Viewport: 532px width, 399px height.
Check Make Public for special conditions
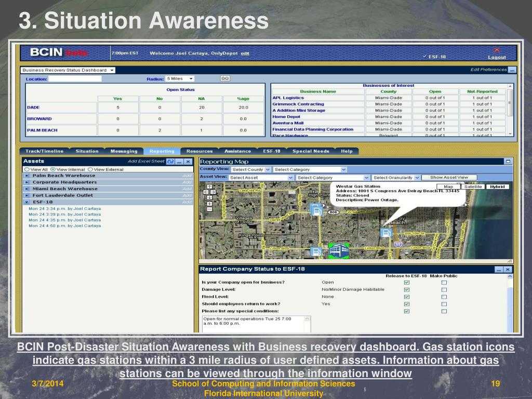point(444,311)
